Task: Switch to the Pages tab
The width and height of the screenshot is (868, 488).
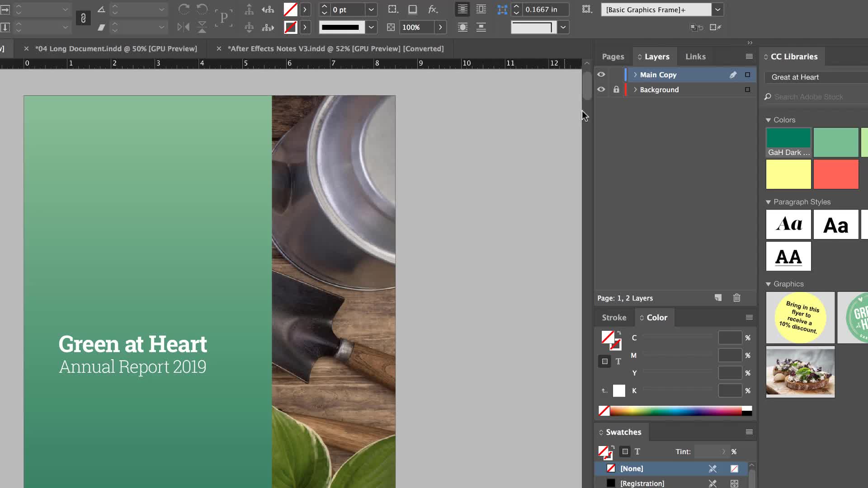Action: [x=613, y=56]
